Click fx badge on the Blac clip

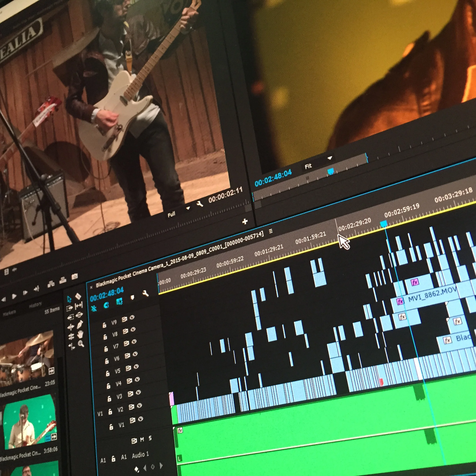448,341
